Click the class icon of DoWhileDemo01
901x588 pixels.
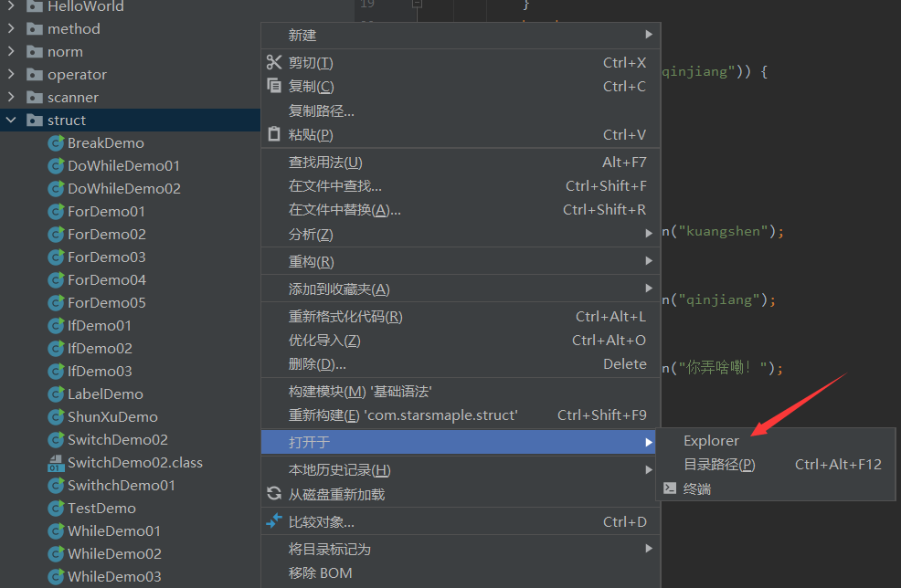[x=56, y=166]
